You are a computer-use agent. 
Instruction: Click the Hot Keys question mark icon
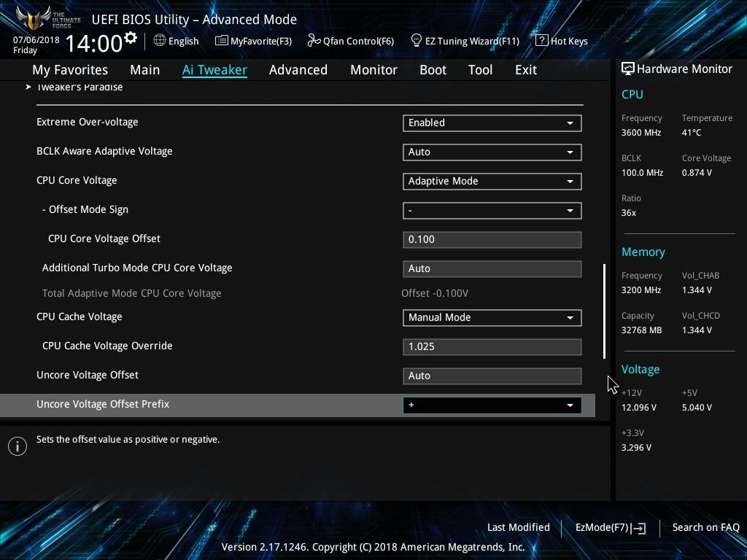[x=542, y=41]
